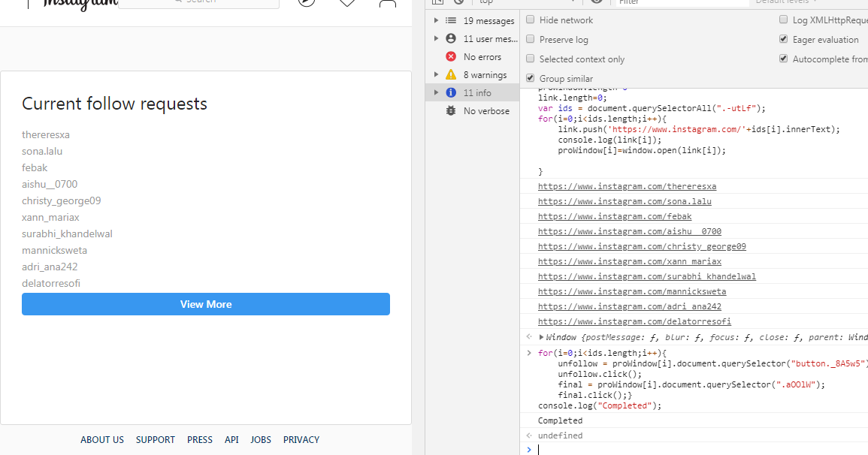The height and width of the screenshot is (455, 868).
Task: Click the querySelectorAll(".-utLf") code line
Action: click(652, 108)
